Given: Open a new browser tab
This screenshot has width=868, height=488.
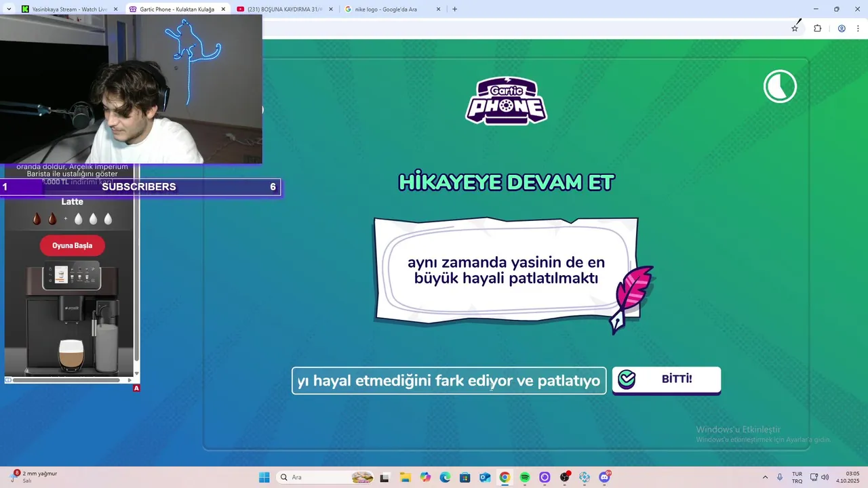Looking at the screenshot, I should pyautogui.click(x=454, y=9).
